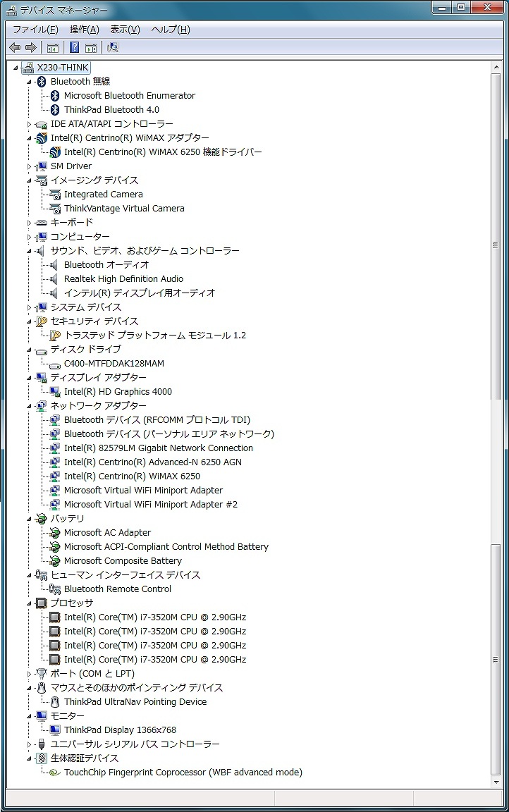Click the Bluetooth icon beside ThinkPad Bluetooth 4.0
This screenshot has height=812, width=509.
point(55,110)
